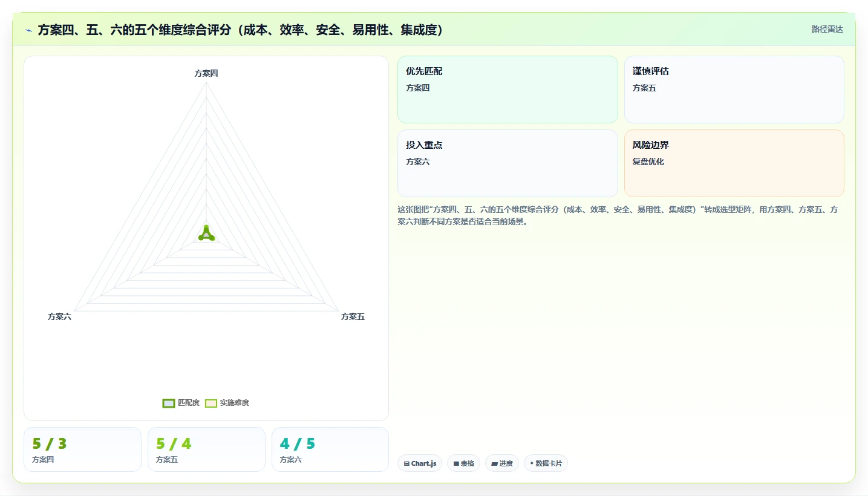The height and width of the screenshot is (496, 868).
Task: Select the 进度 tag chip
Action: 502,463
